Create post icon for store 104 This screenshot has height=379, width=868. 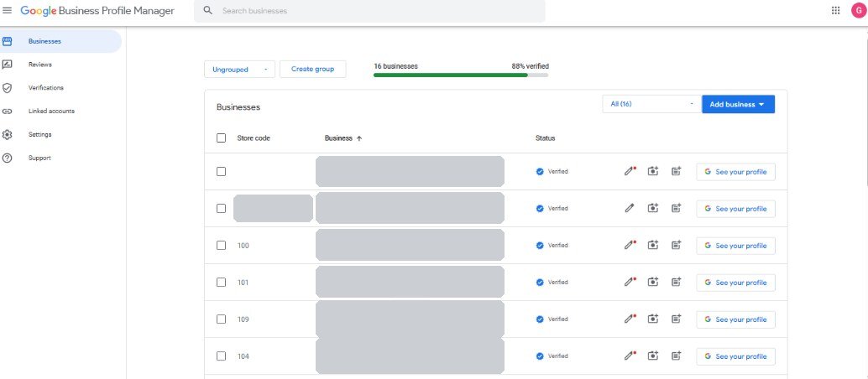coord(676,356)
